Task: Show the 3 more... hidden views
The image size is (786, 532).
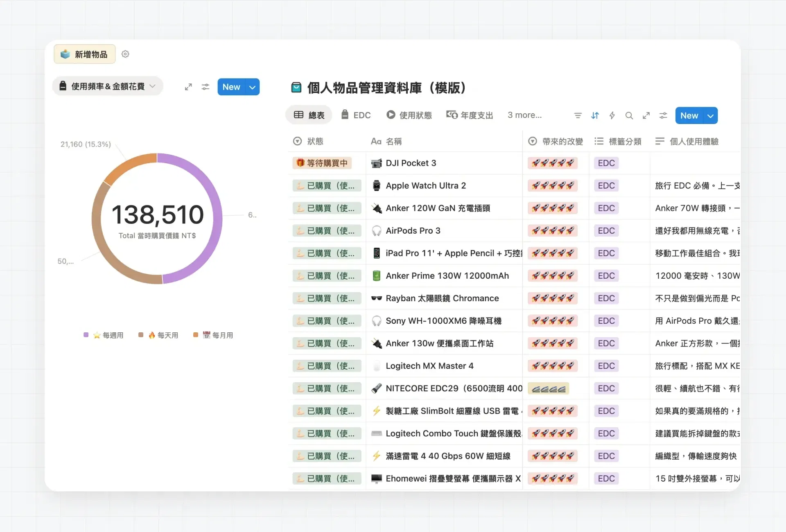Action: tap(524, 115)
